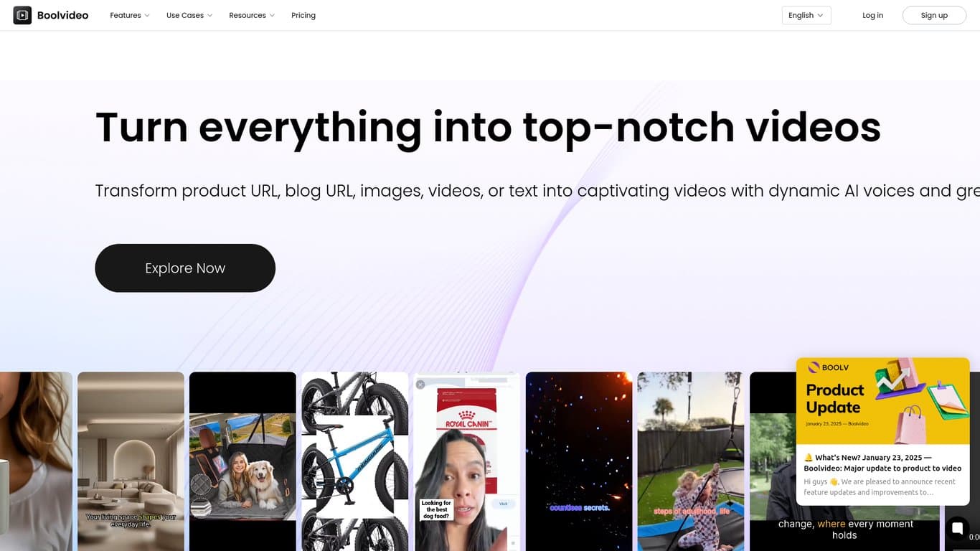The height and width of the screenshot is (551, 980).
Task: Expand the Features dropdown menu
Action: pyautogui.click(x=130, y=15)
